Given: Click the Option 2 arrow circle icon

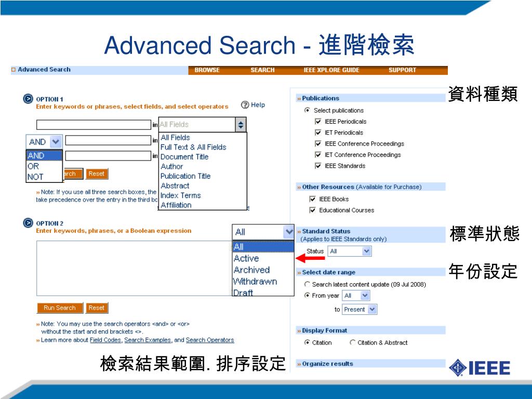Looking at the screenshot, I should [x=28, y=223].
